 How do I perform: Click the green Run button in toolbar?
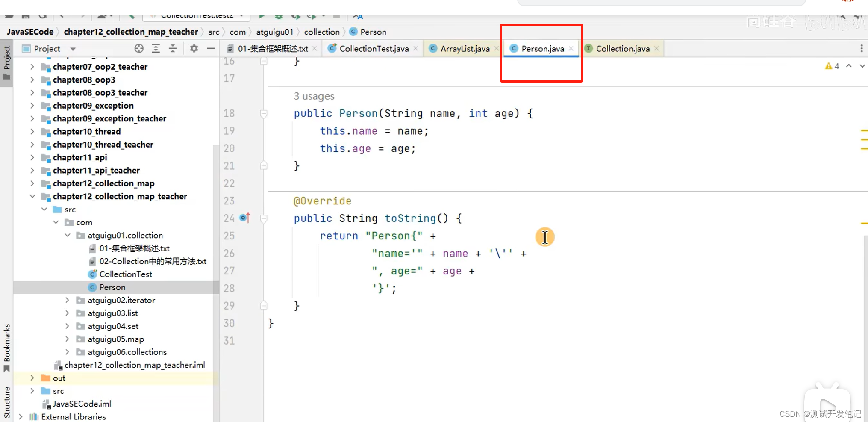point(261,16)
